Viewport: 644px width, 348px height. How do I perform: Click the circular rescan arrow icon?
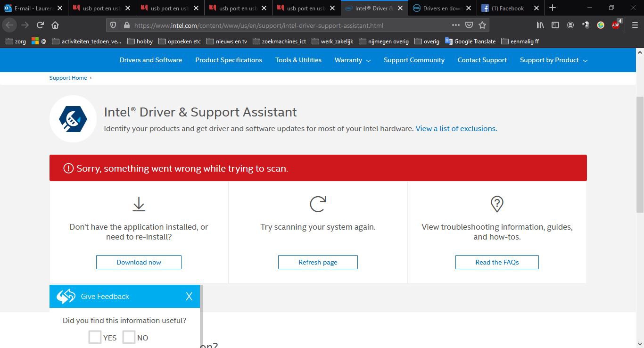pyautogui.click(x=318, y=204)
